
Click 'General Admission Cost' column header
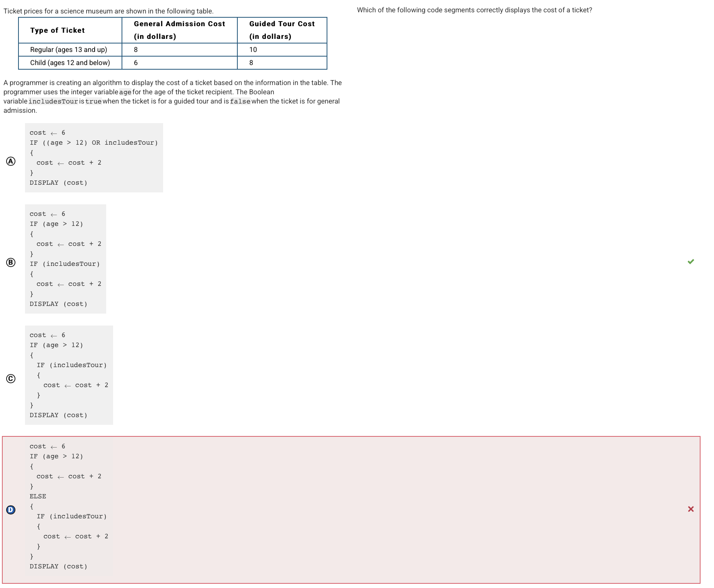[x=180, y=30]
